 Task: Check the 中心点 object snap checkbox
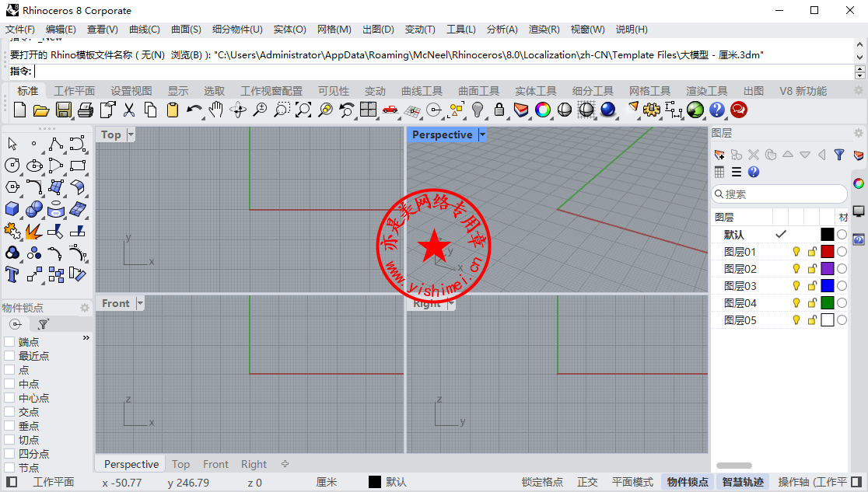(9, 398)
